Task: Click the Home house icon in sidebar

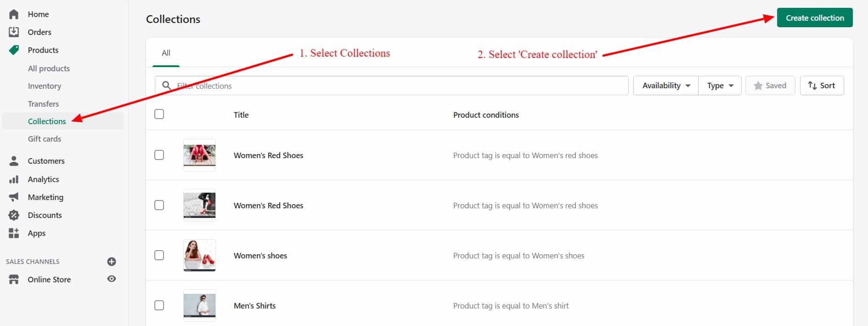Action: (14, 14)
